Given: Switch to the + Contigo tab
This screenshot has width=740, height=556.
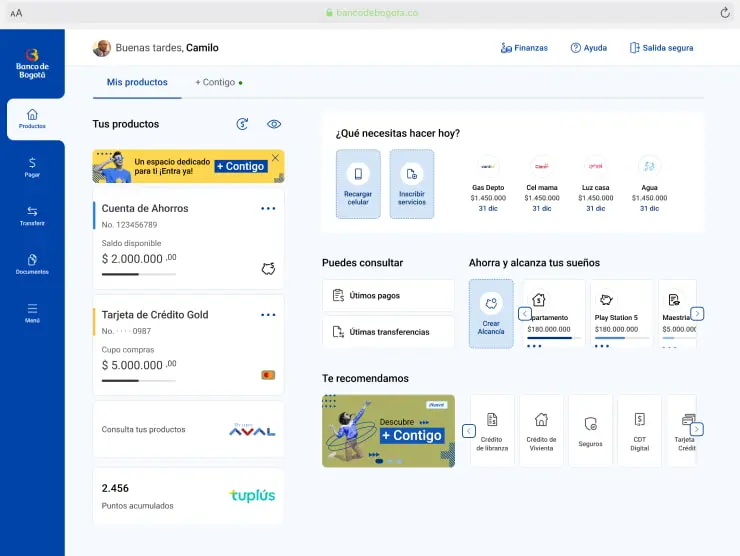Looking at the screenshot, I should (218, 82).
